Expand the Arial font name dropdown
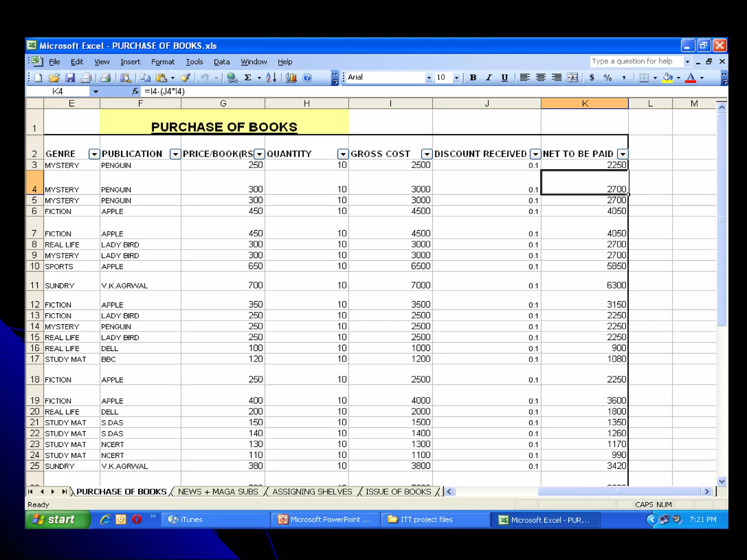Viewport: 747px width, 560px height. [x=429, y=78]
